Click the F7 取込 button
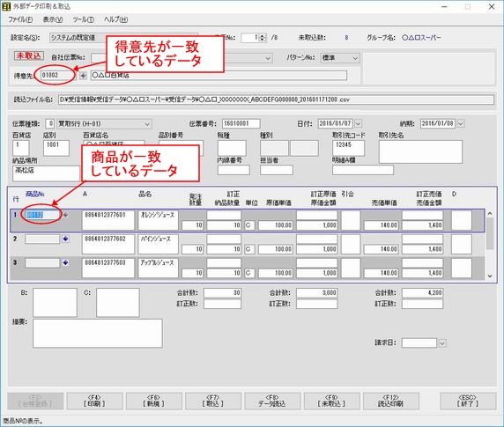 213,401
